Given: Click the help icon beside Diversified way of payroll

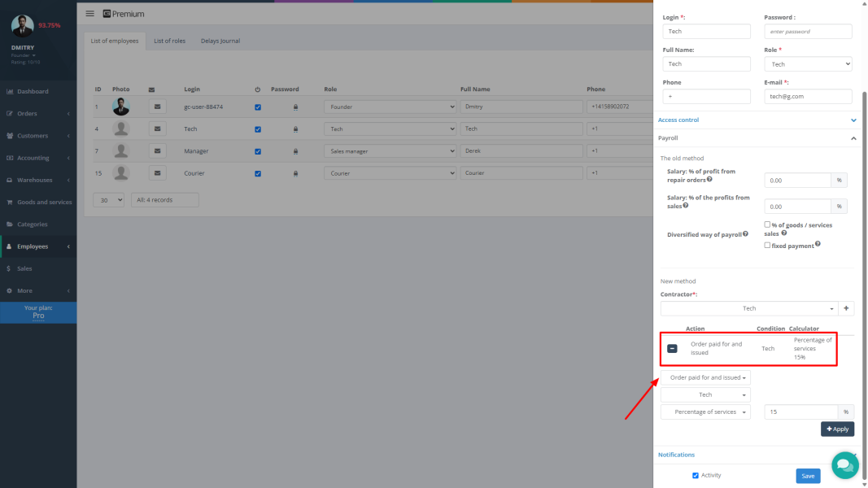Looking at the screenshot, I should [745, 234].
